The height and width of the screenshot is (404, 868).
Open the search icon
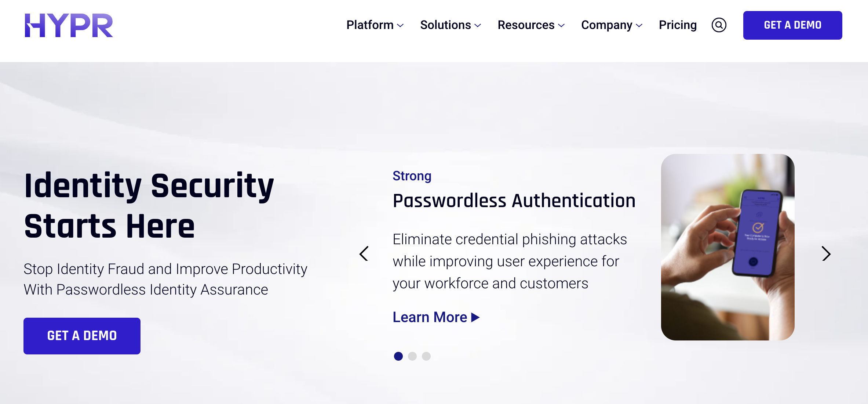click(x=719, y=25)
